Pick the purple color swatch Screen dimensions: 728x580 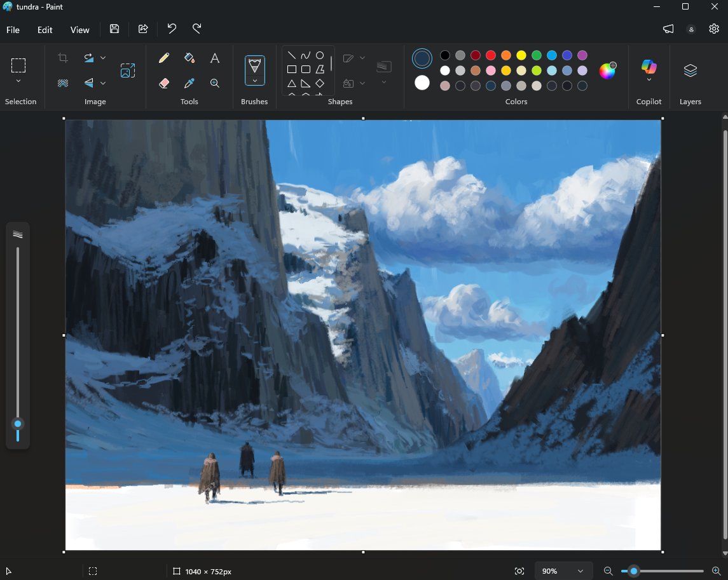coord(582,56)
